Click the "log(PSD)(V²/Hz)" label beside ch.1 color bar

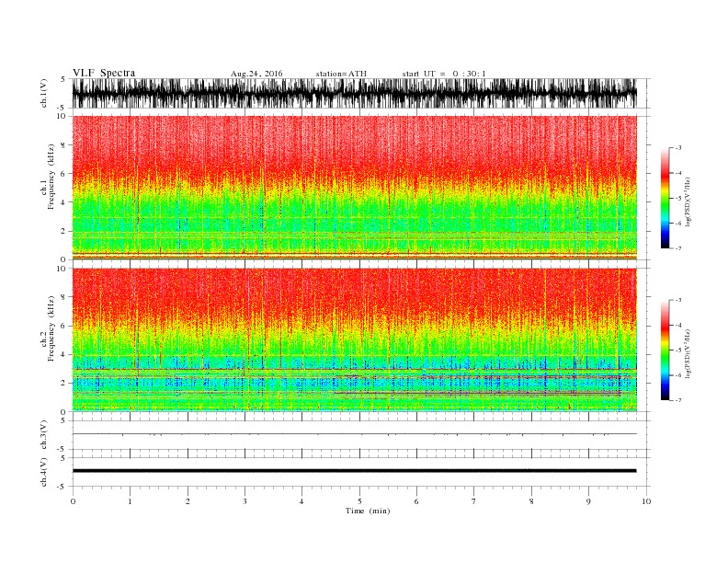(688, 201)
